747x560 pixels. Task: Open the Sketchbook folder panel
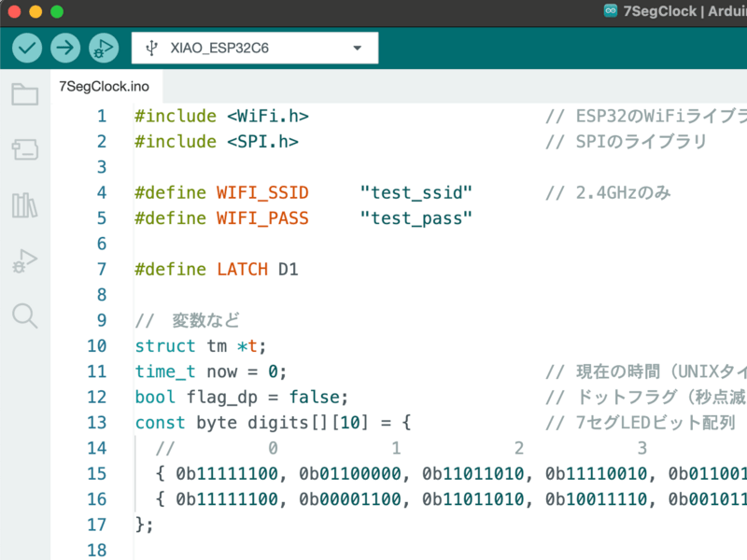pyautogui.click(x=24, y=94)
